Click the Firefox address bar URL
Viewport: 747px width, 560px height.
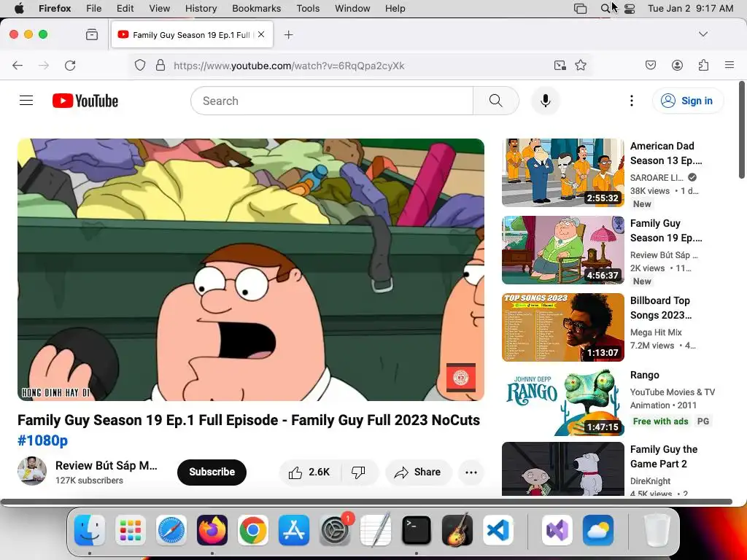pos(289,65)
